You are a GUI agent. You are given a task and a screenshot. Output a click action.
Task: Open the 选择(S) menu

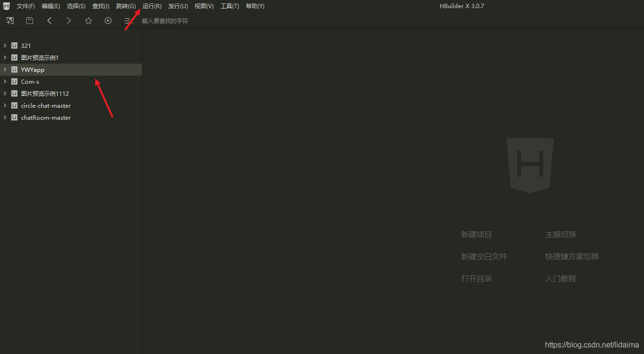click(x=76, y=6)
